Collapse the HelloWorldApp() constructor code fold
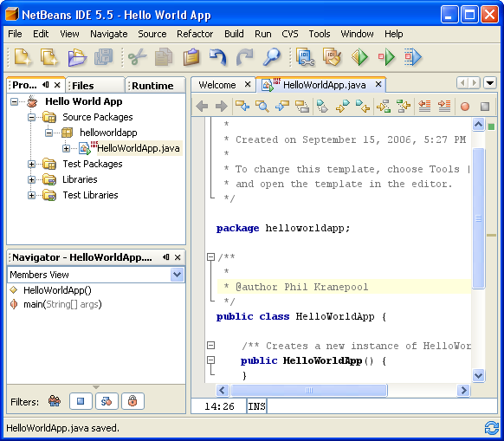 (210, 360)
